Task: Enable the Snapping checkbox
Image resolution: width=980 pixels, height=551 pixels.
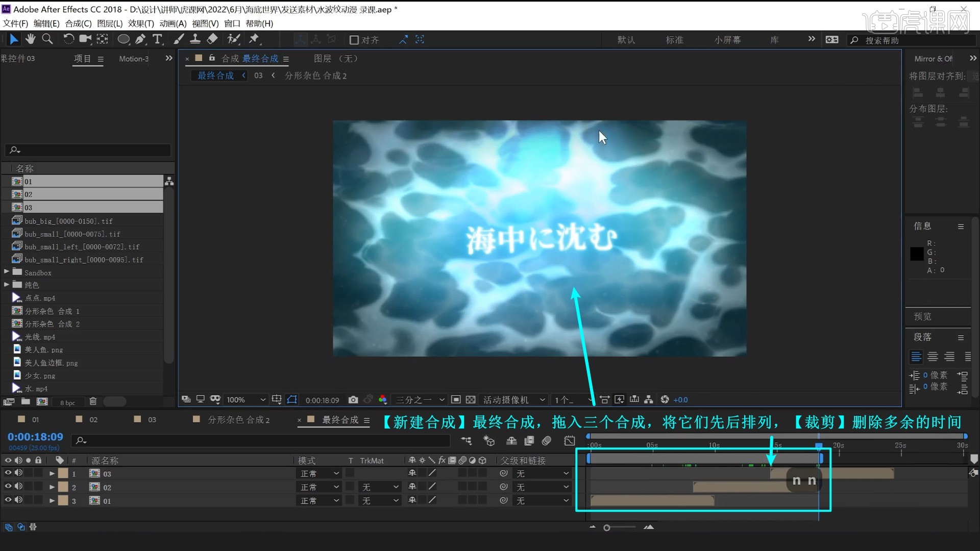Action: 354,40
